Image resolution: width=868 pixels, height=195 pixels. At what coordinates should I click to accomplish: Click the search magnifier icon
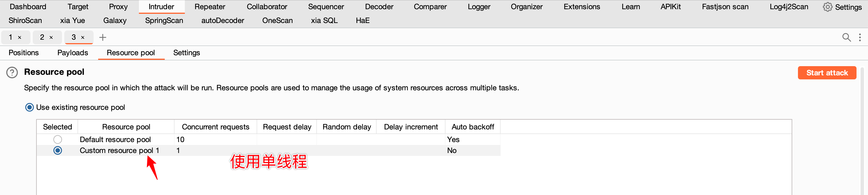846,37
